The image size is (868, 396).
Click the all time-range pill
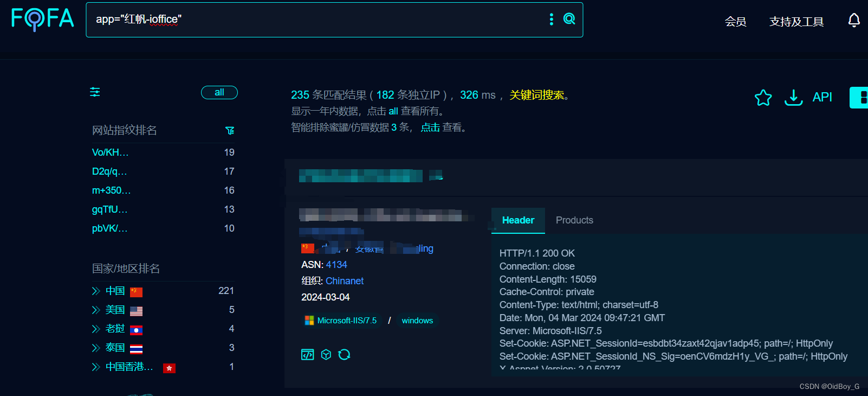(x=219, y=92)
